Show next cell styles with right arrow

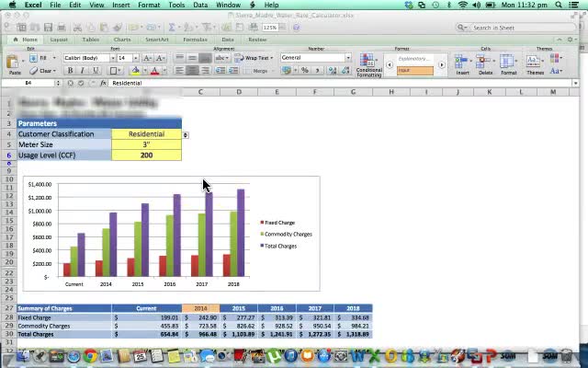coord(442,65)
